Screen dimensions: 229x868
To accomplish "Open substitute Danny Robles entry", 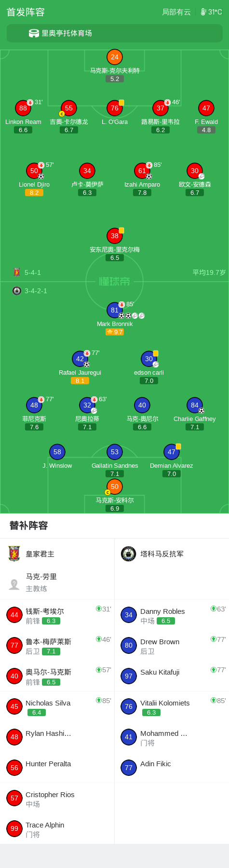I will pos(172,615).
